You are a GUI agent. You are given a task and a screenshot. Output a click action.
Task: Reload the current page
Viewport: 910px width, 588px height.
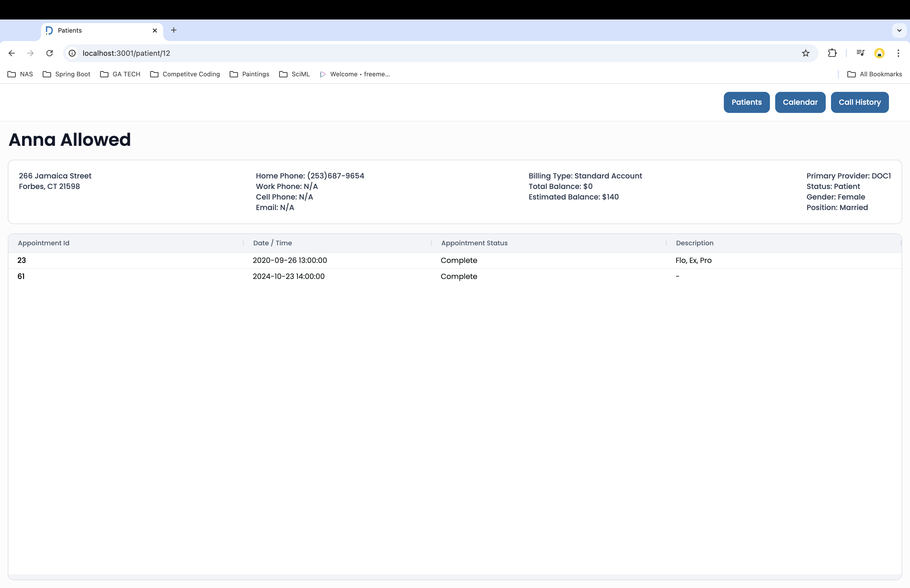[x=49, y=53]
